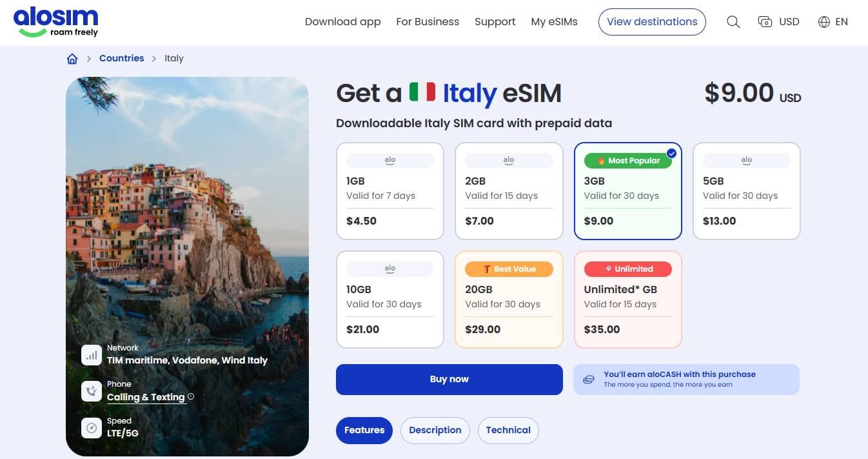This screenshot has width=868, height=459.
Task: Open the USD currency selector
Action: pyautogui.click(x=778, y=21)
